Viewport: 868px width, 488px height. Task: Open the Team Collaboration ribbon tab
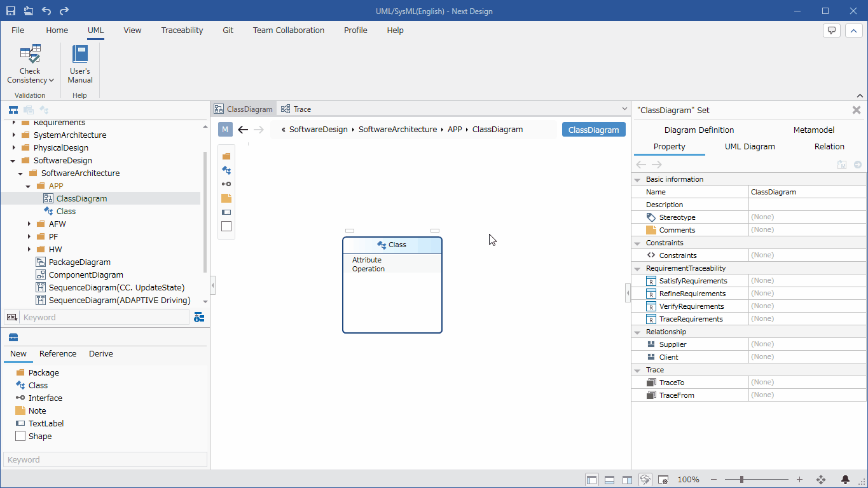tap(289, 30)
